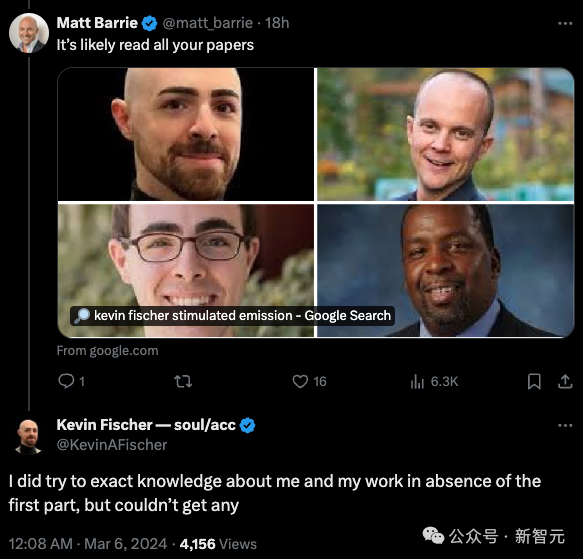Open the @matt_barrie handle link
Screen dimensions: 583x559
pyautogui.click(x=207, y=23)
